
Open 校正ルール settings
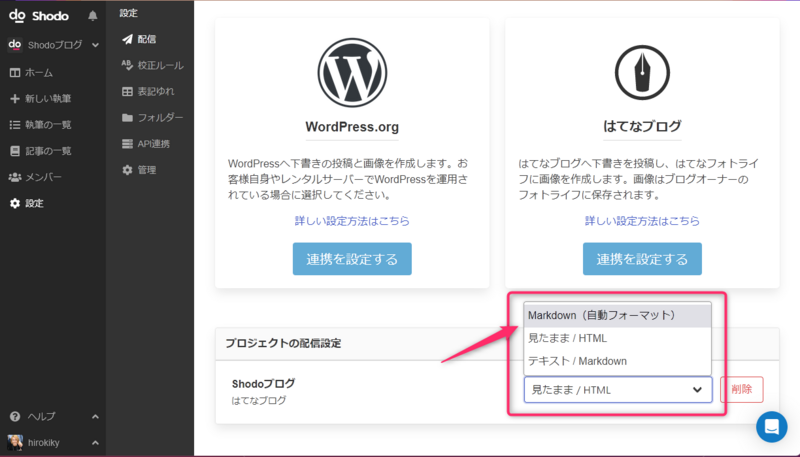[160, 65]
